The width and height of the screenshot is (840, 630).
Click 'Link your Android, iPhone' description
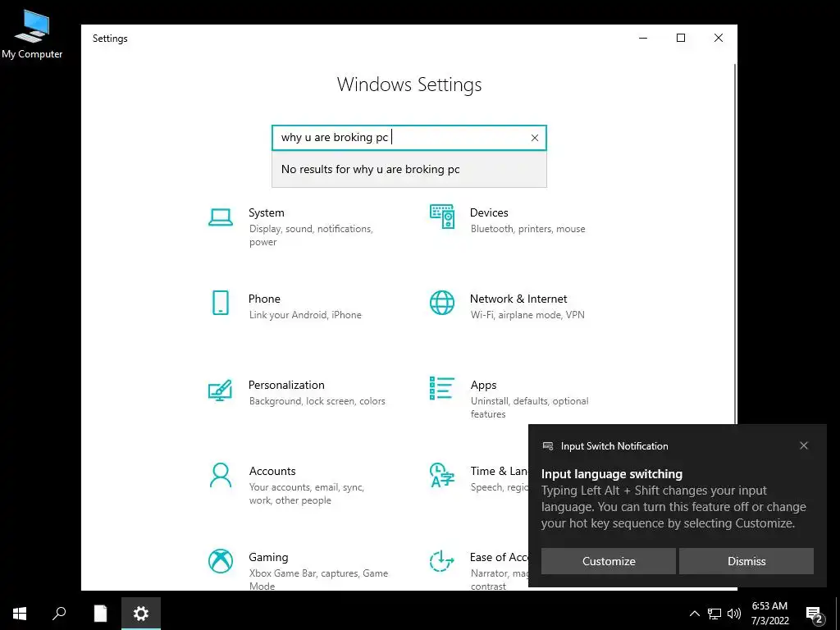[x=305, y=315]
